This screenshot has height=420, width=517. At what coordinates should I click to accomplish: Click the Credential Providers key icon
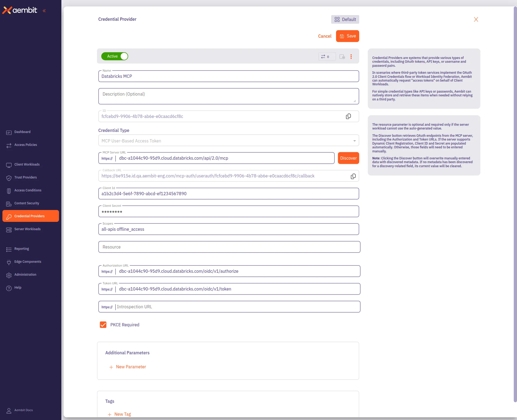coord(9,217)
